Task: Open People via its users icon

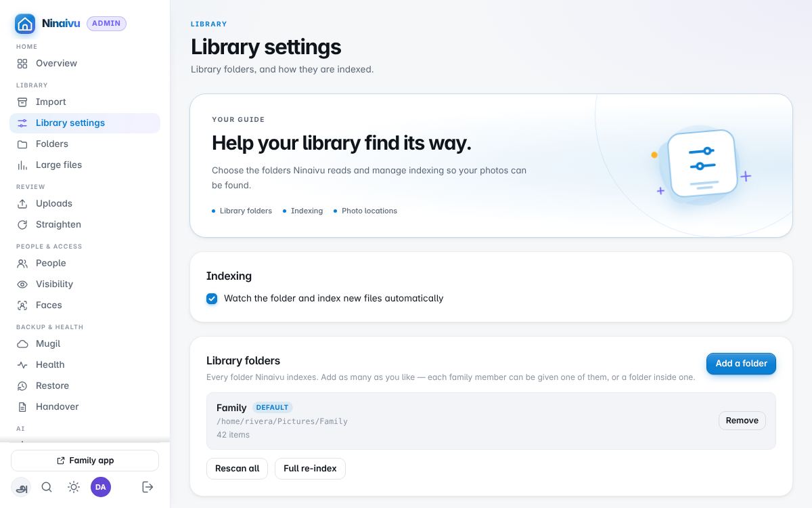Action: [x=22, y=263]
